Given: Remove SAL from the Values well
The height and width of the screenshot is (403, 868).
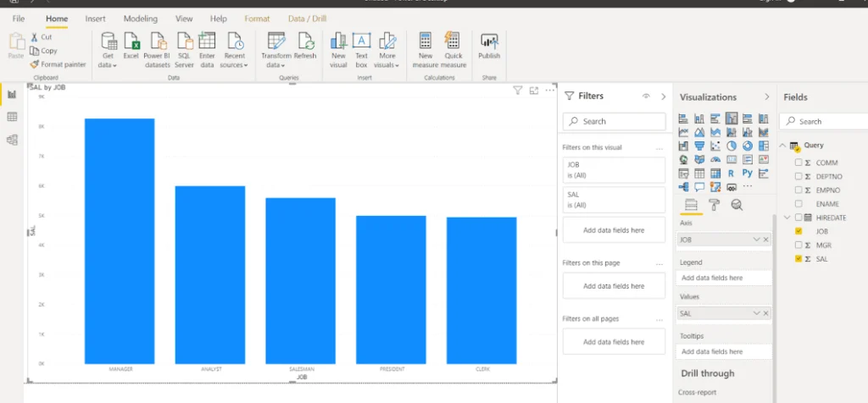Looking at the screenshot, I should tap(766, 313).
